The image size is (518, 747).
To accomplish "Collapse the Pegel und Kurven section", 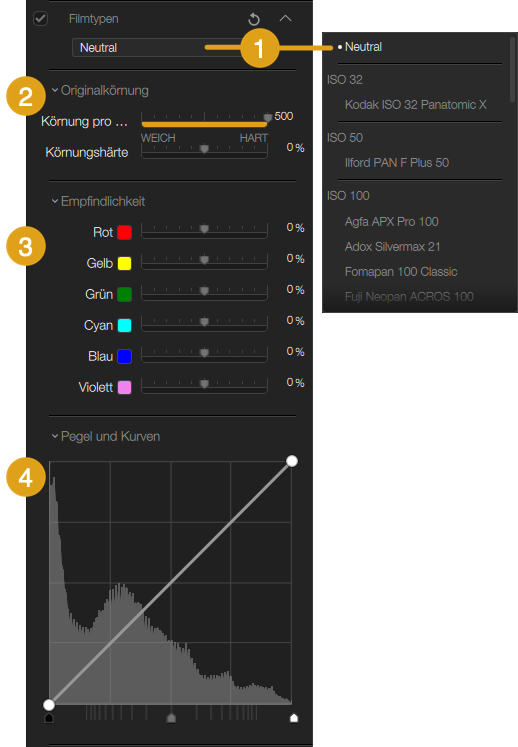I will [x=55, y=436].
